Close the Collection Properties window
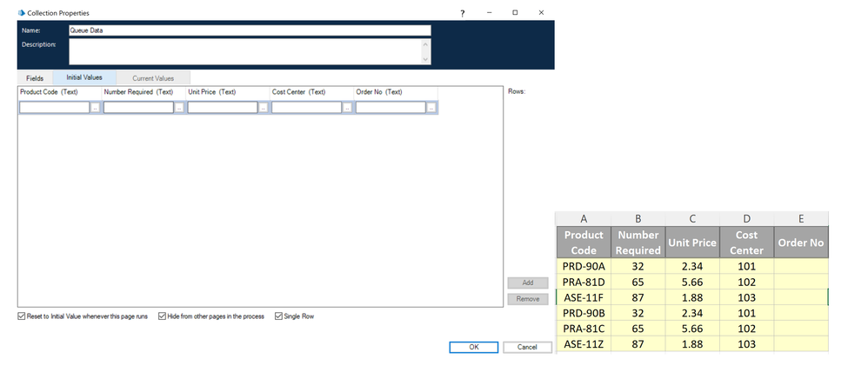This screenshot has width=868, height=379. [541, 13]
